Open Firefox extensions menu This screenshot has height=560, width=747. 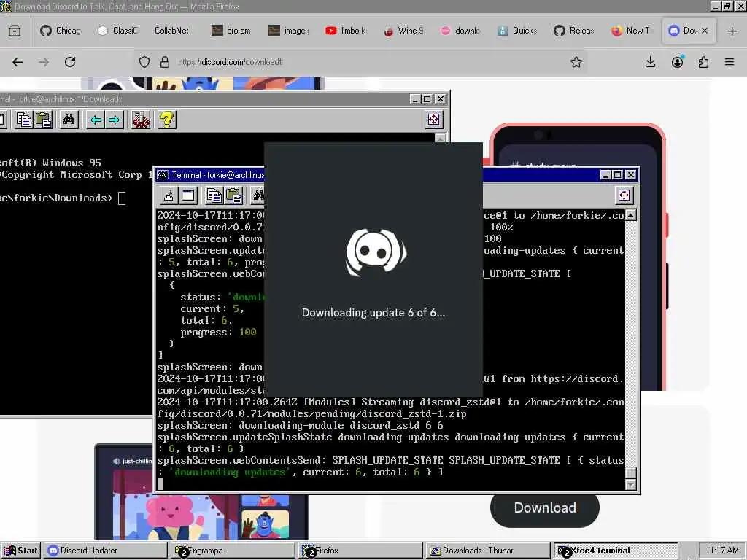[703, 62]
